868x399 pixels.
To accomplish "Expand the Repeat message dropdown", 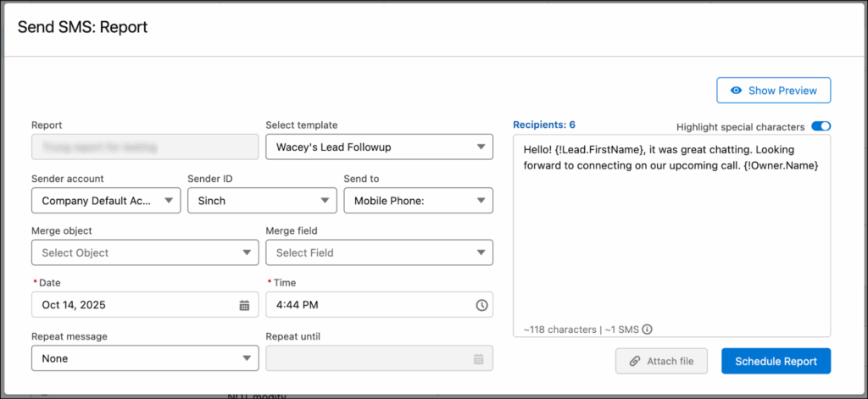I will pyautogui.click(x=144, y=358).
